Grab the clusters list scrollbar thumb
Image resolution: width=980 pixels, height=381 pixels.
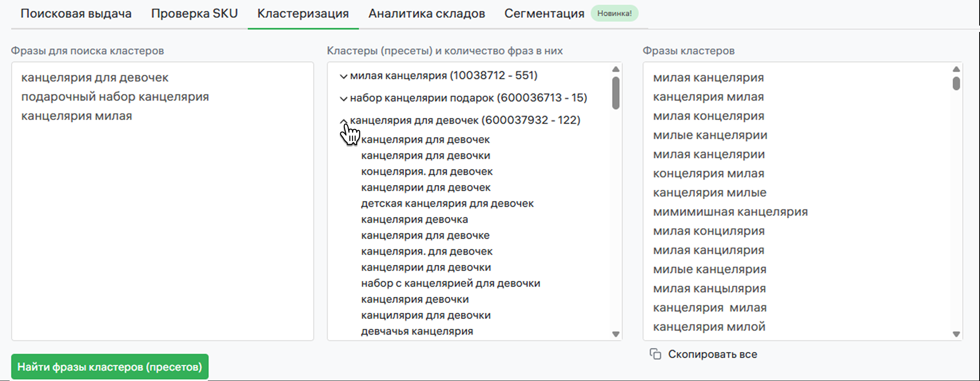[x=615, y=93]
